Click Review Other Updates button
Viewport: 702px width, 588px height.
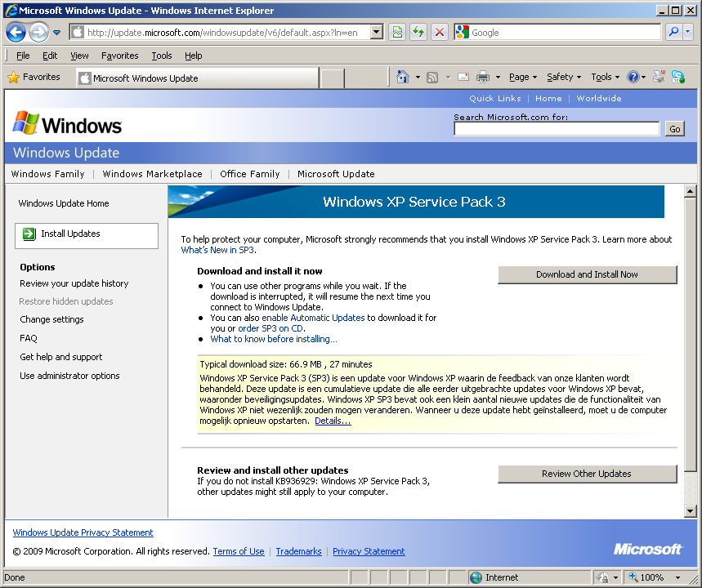[x=587, y=474]
